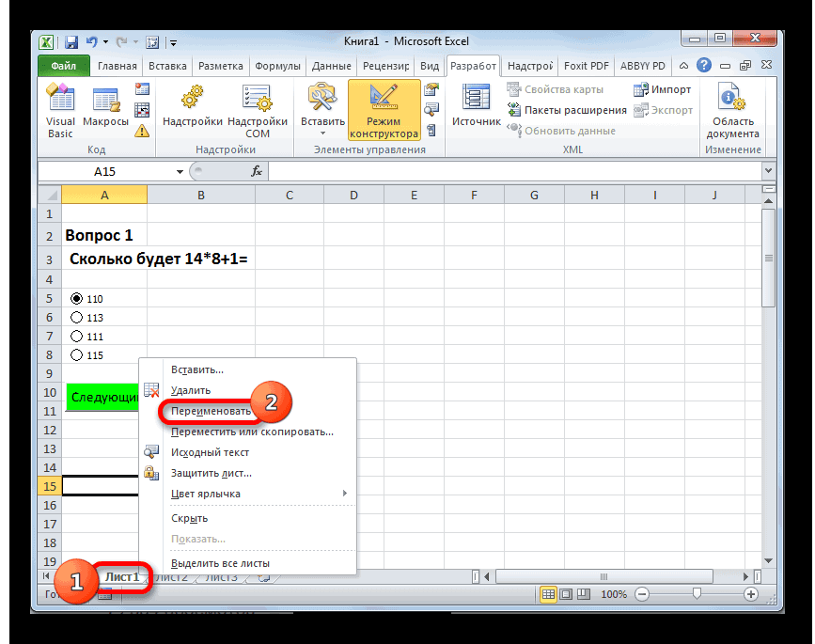Open the ABBYY PDF tab
This screenshot has width=815, height=644.
coord(642,66)
